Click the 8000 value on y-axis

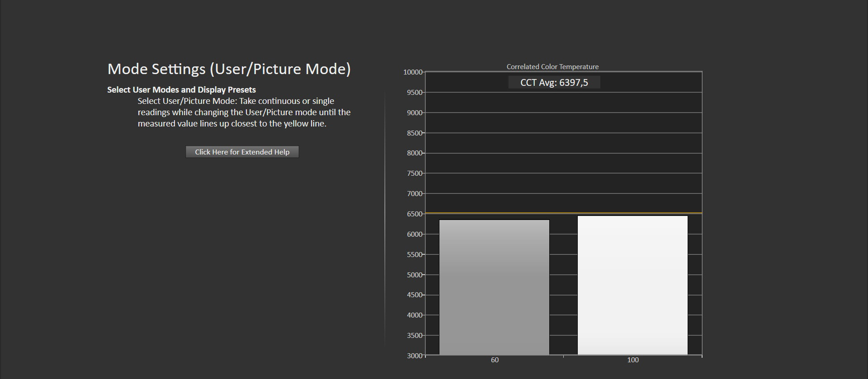pos(415,153)
